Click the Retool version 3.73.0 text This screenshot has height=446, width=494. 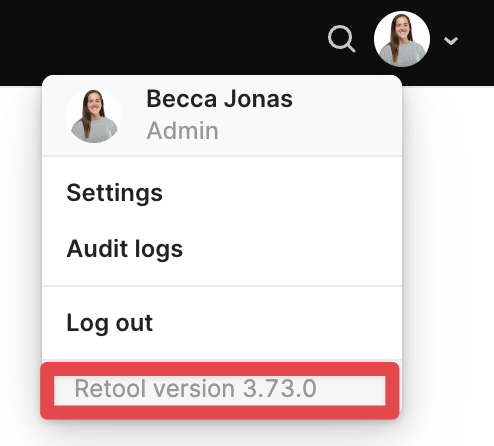tap(195, 389)
